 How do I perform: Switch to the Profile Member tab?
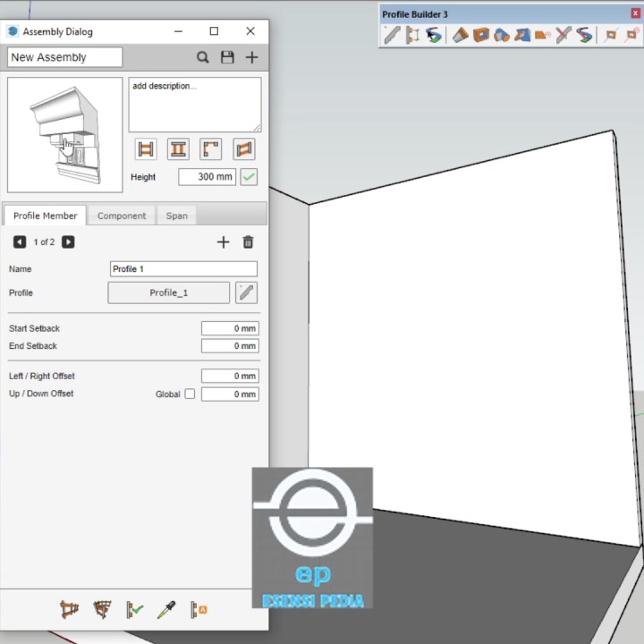coord(46,216)
